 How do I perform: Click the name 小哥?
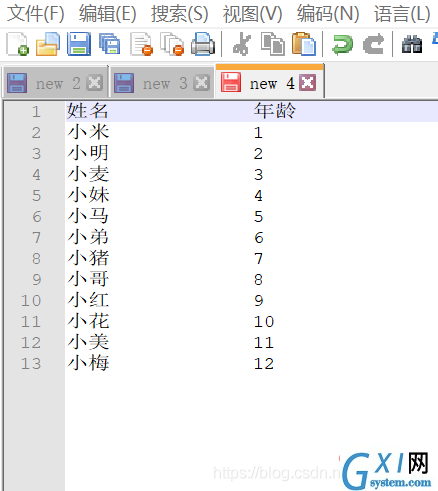[88, 279]
